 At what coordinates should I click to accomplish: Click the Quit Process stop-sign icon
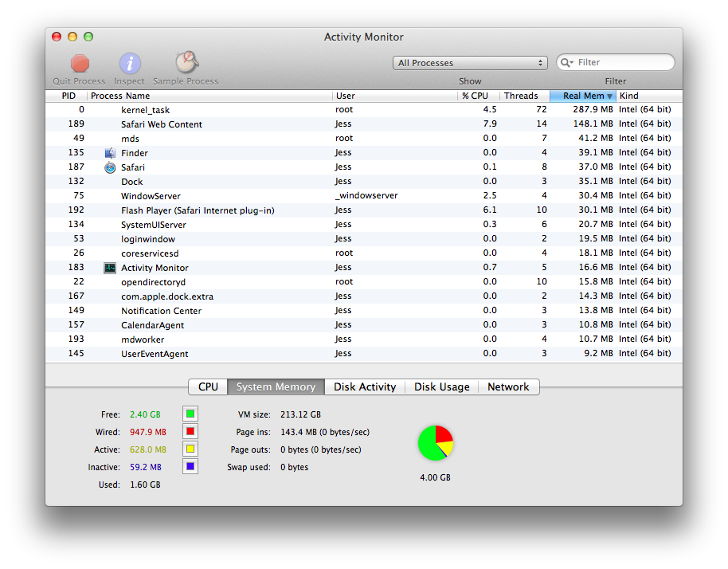click(x=80, y=64)
